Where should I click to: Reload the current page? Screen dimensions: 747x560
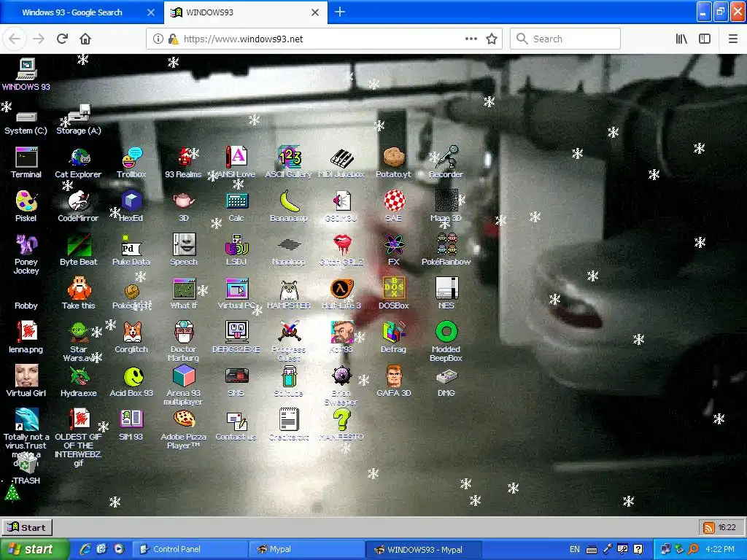[x=63, y=39]
